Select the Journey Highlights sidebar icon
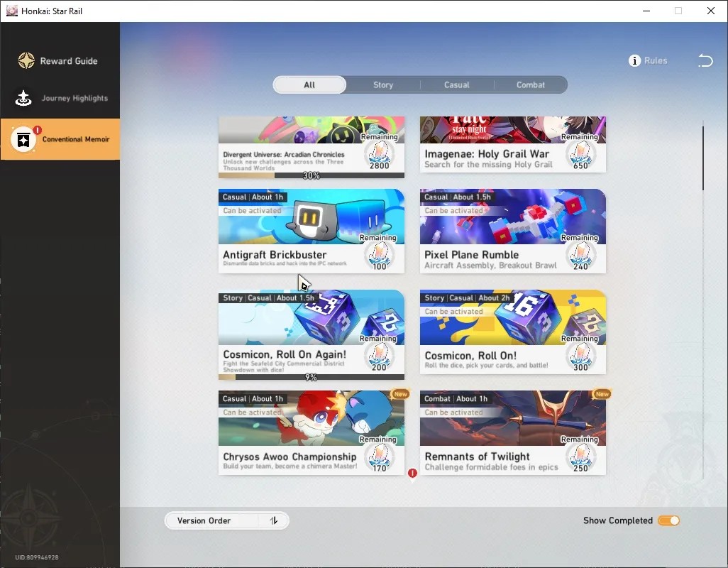Viewport: 728px width, 568px height. click(x=23, y=98)
